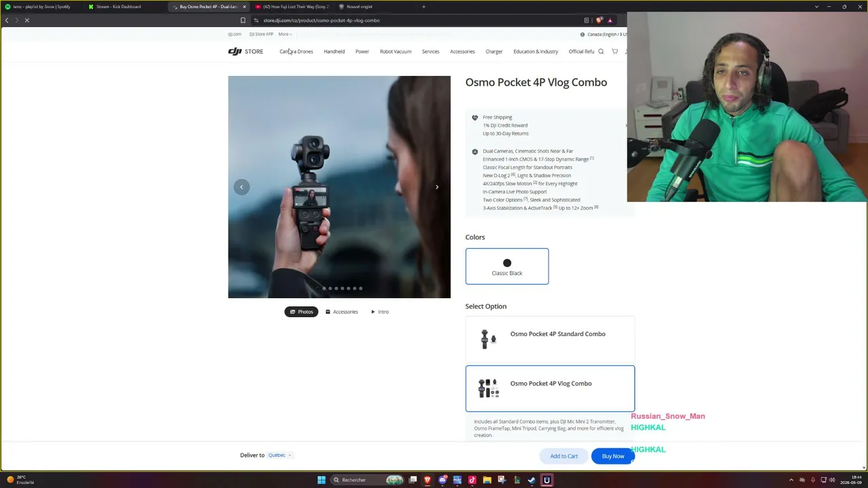Select the Classic Black color option
The height and width of the screenshot is (488, 868).
[x=507, y=266]
